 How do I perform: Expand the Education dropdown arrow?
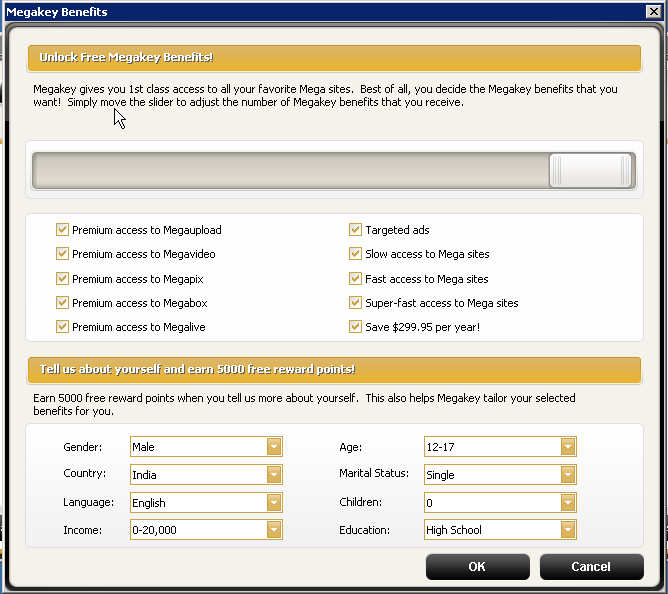[x=568, y=530]
